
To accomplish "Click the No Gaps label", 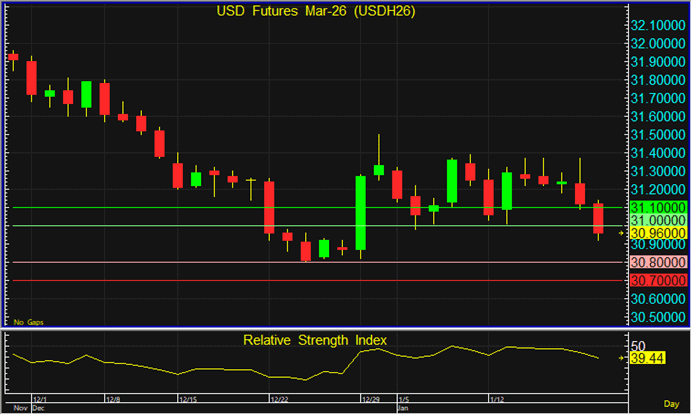I will pyautogui.click(x=28, y=321).
